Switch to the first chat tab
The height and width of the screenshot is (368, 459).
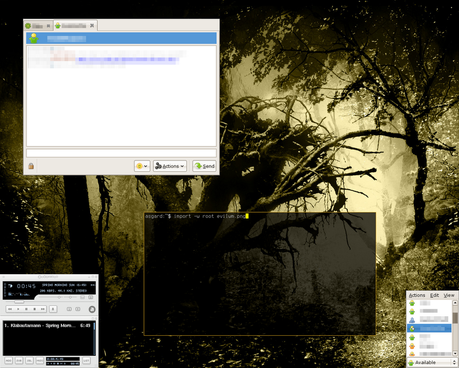pyautogui.click(x=38, y=26)
